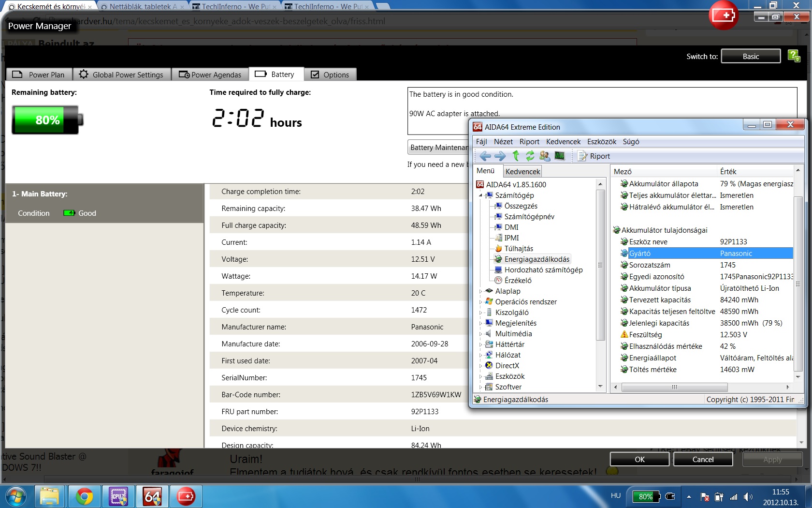812x508 pixels.
Task: Click the Action Center flag tray icon
Action: 705,497
